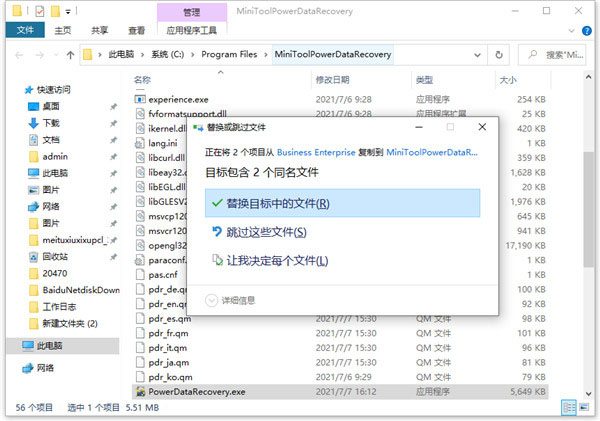Click New folder icon in title bar
This screenshot has width=600, height=421.
tap(55, 11)
